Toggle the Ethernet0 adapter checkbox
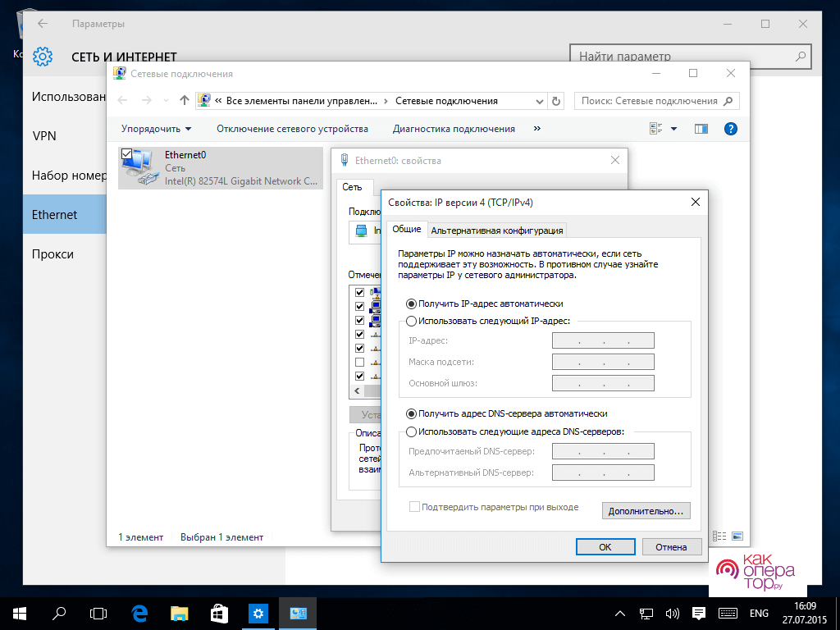840x630 pixels. coord(126,153)
